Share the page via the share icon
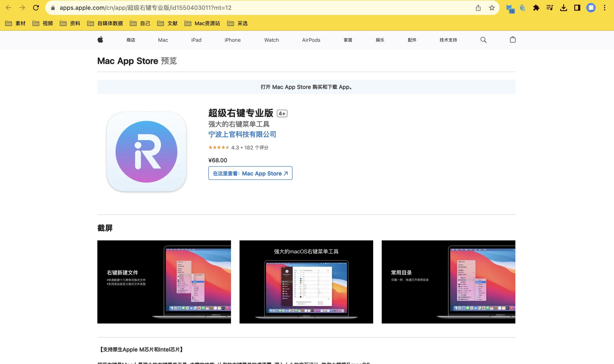 478,8
